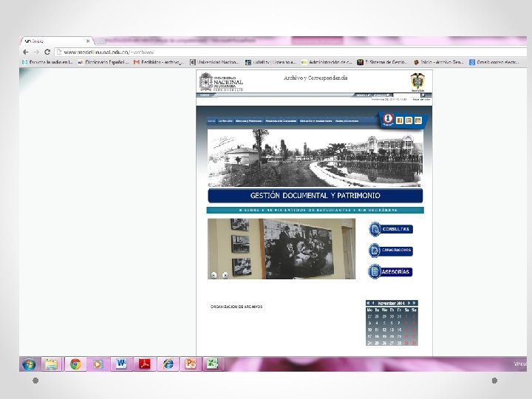Open 'Recibidos - archivo_' Gmail bookmark
Screen dimensions: 532x399
(158, 62)
